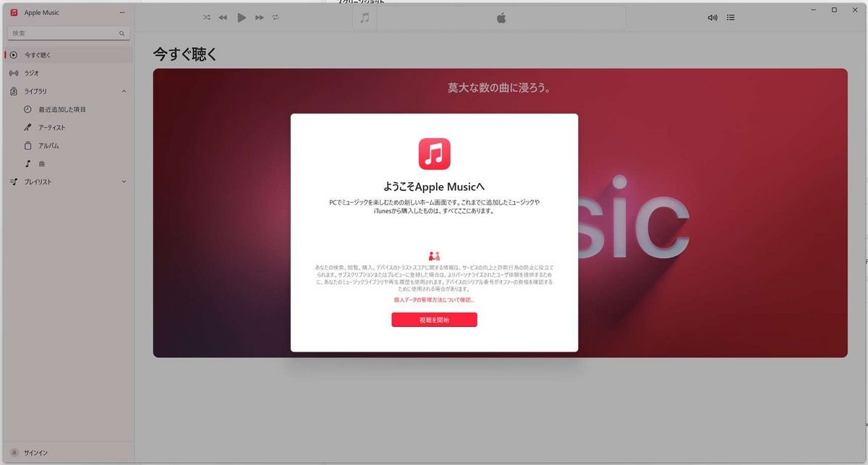868x465 pixels.
Task: Click サインイン at sidebar bottom
Action: (x=35, y=453)
